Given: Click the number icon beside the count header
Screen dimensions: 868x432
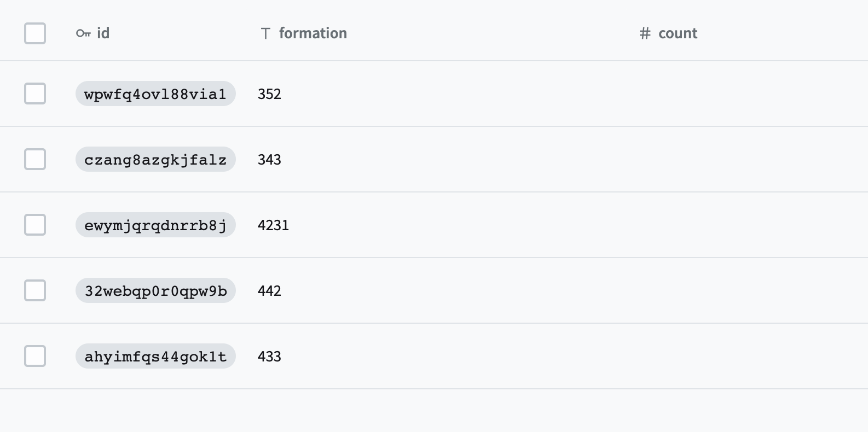Looking at the screenshot, I should click(x=644, y=33).
